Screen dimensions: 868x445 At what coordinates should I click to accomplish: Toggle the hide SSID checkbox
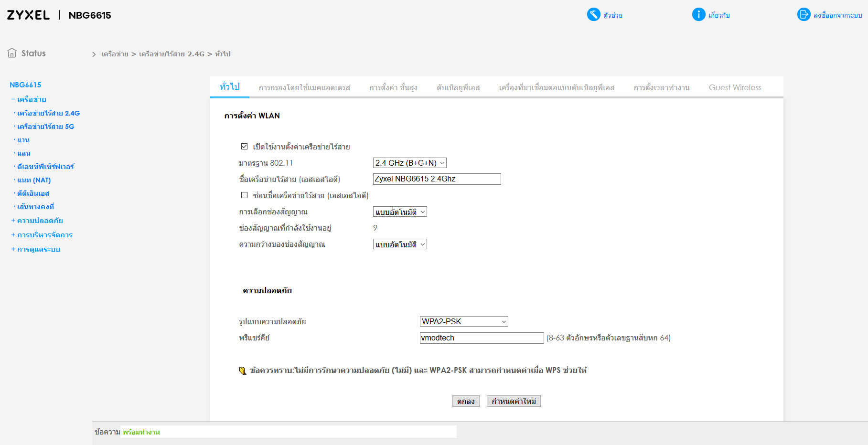pos(244,195)
